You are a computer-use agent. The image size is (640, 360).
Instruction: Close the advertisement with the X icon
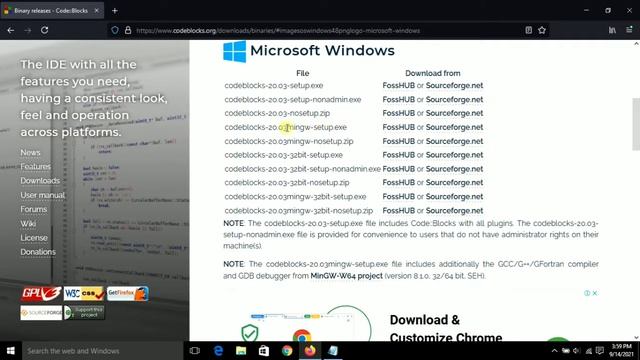(x=595, y=293)
